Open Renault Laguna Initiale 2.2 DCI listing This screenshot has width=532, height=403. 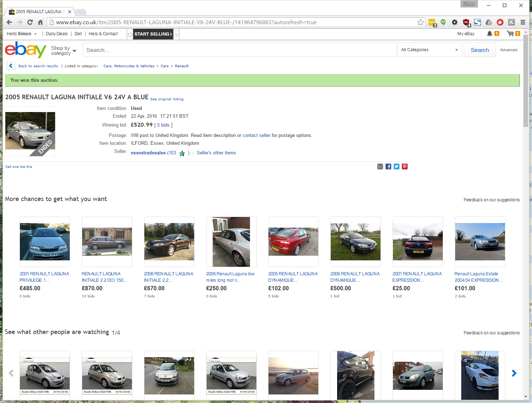[104, 277]
